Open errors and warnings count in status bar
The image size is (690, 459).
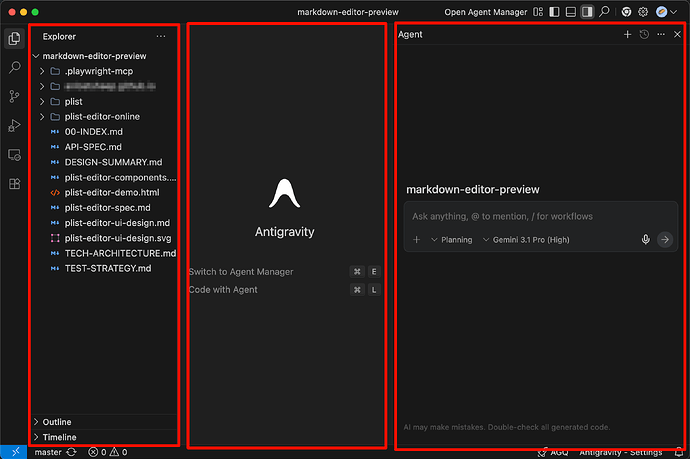click(108, 452)
